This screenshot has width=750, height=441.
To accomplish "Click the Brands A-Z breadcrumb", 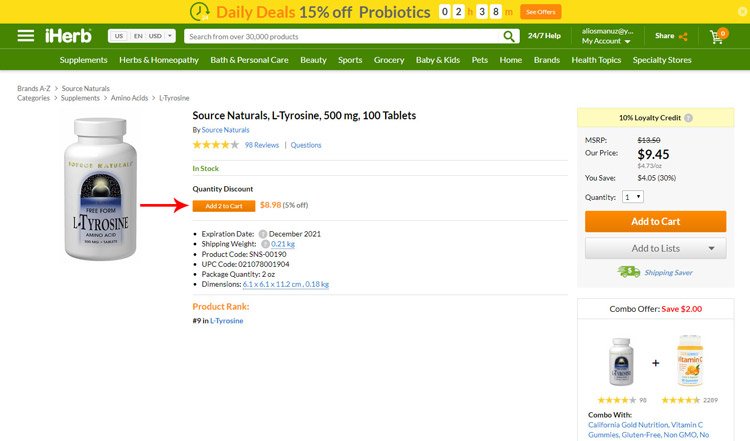I will coord(34,88).
